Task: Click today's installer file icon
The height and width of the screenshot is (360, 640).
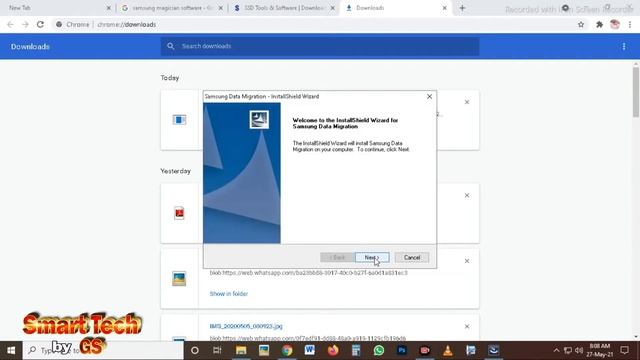Action: tap(179, 120)
